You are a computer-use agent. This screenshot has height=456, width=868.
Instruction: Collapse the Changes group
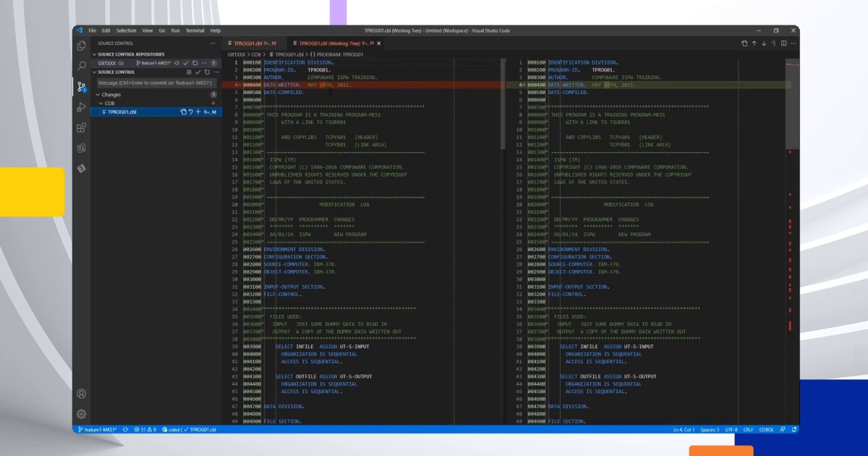(98, 95)
